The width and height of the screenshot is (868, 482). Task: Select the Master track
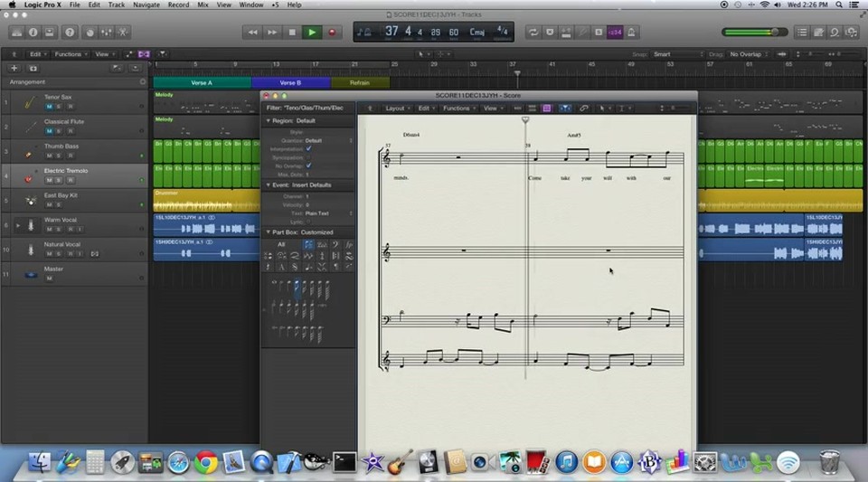tap(75, 273)
